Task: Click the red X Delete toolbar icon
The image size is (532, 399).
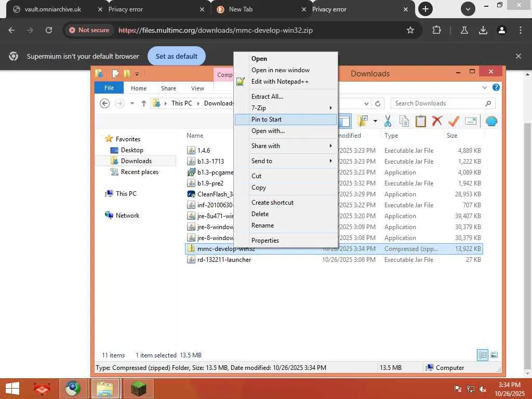Action: coord(437,121)
